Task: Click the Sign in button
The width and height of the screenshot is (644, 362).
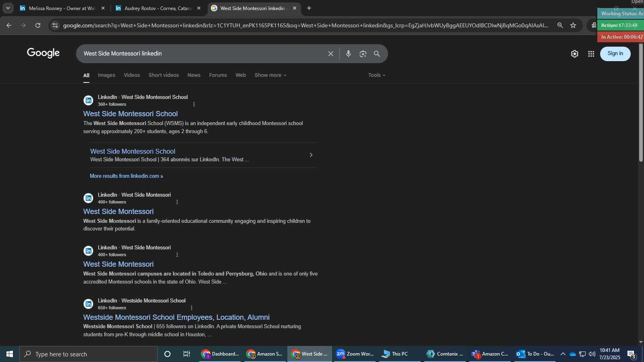Action: click(x=615, y=53)
